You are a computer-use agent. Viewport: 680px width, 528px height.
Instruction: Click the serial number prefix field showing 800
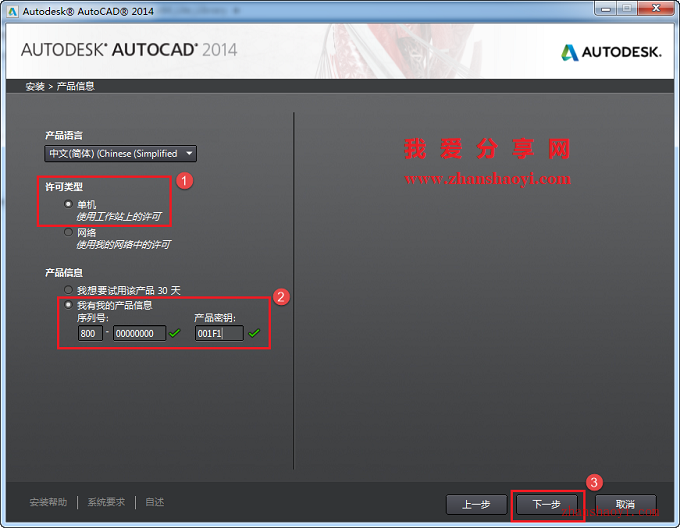click(x=90, y=333)
